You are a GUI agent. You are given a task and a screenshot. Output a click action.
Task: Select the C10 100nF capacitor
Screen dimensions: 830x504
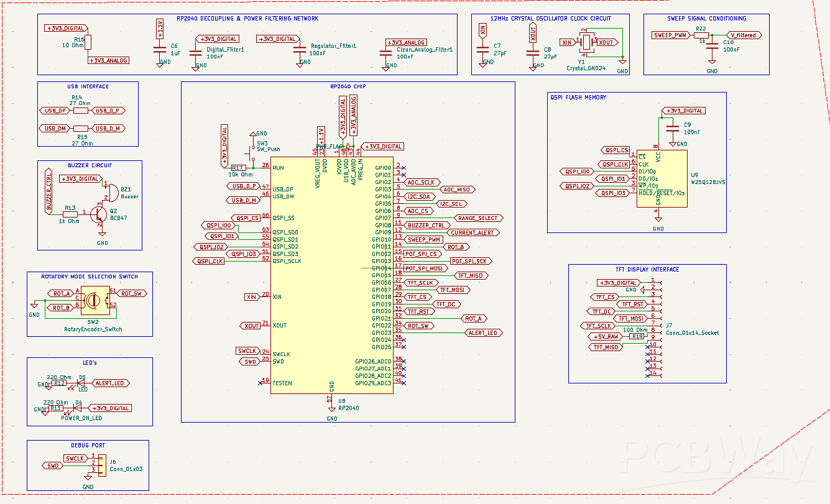pos(712,46)
